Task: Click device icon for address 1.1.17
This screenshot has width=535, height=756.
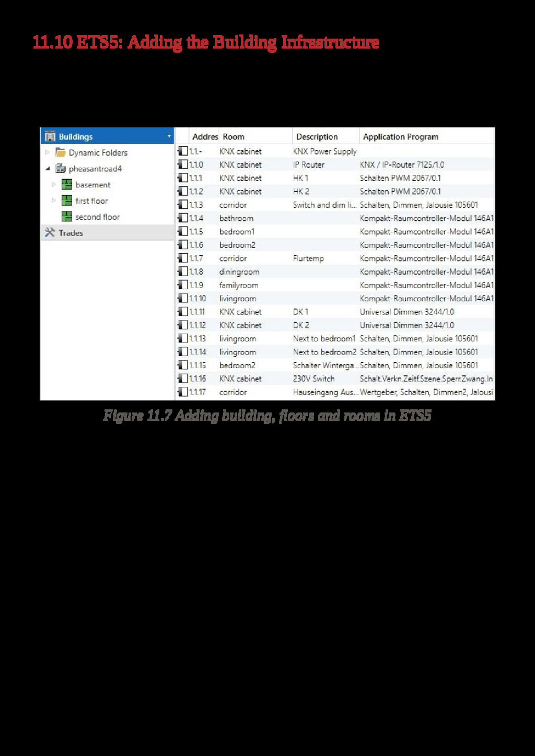Action: coord(182,392)
